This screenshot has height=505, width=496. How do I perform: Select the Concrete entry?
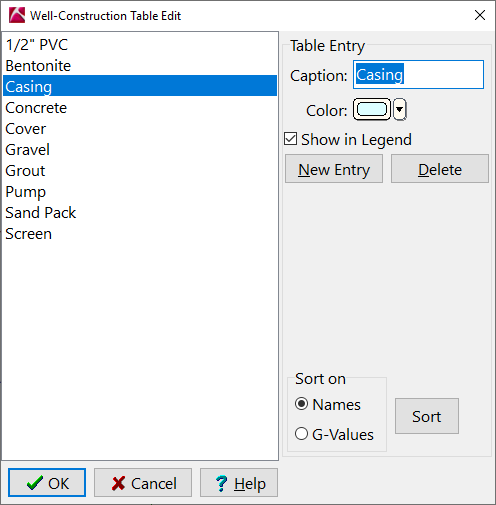(140, 108)
